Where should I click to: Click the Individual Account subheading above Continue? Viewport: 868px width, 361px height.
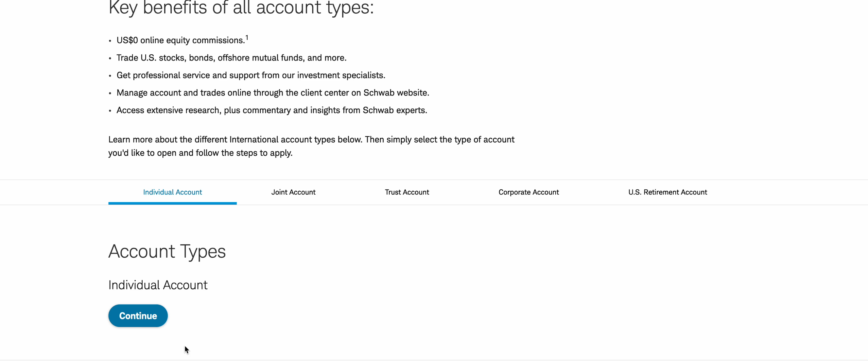coord(158,285)
